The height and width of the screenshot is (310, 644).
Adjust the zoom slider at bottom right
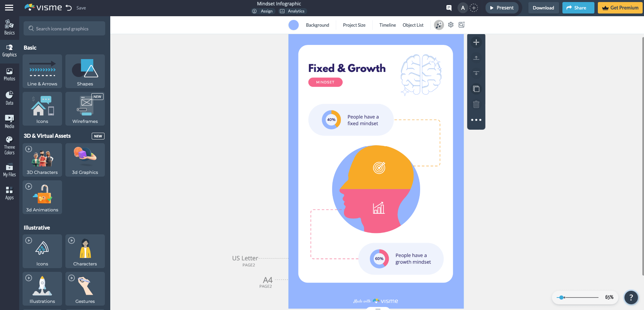click(x=562, y=298)
